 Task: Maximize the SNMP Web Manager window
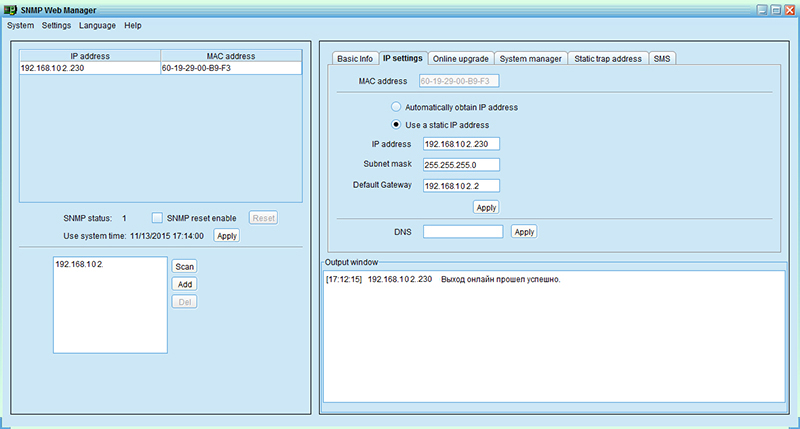[776, 10]
